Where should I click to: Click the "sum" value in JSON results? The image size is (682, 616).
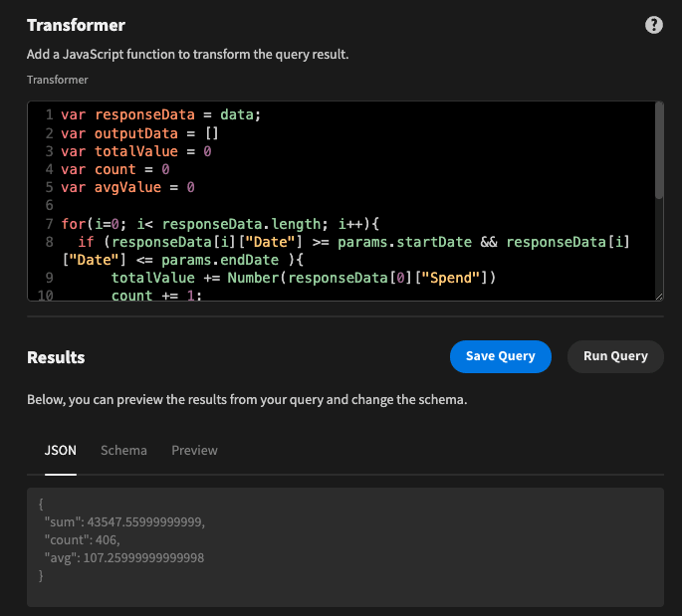(x=151, y=521)
